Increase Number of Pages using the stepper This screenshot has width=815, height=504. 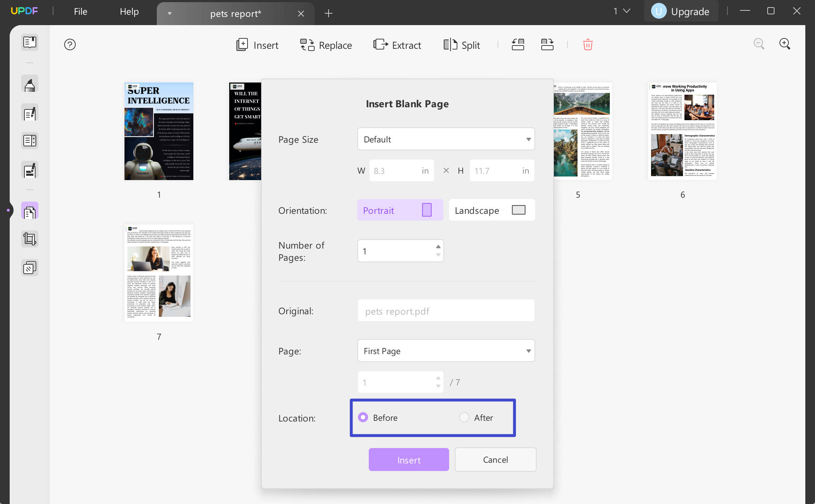[438, 246]
